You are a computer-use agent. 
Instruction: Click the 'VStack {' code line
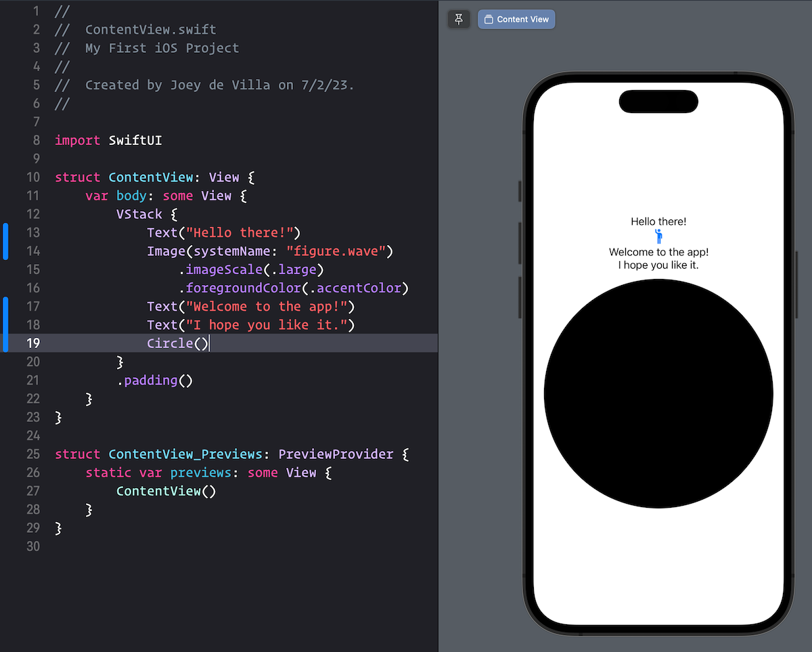(x=147, y=214)
